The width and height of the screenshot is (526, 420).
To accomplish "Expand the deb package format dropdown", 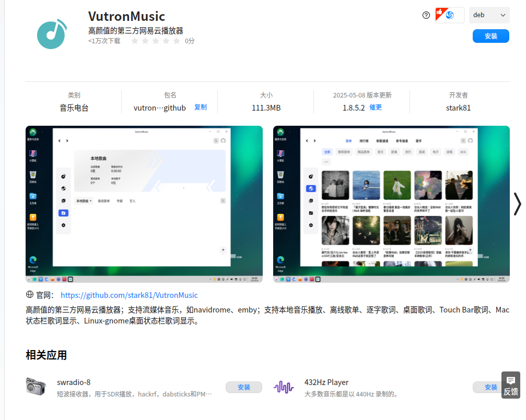I will (x=489, y=15).
